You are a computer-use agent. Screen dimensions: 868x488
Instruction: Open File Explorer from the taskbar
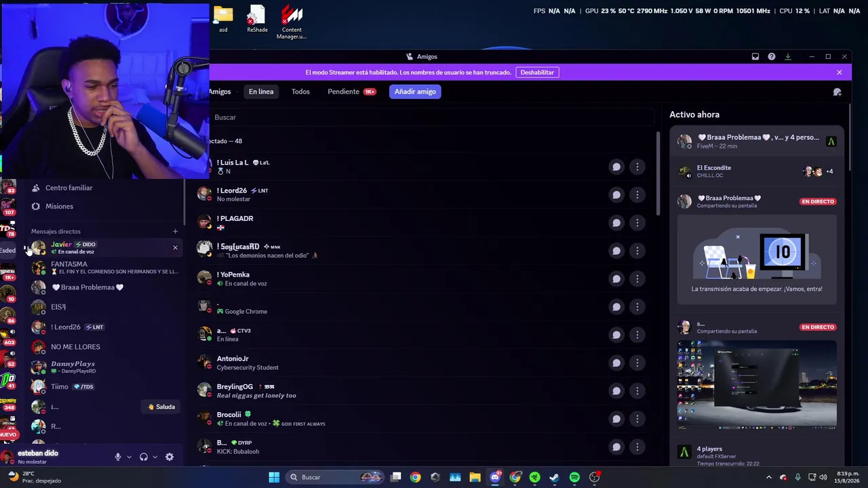tap(475, 477)
